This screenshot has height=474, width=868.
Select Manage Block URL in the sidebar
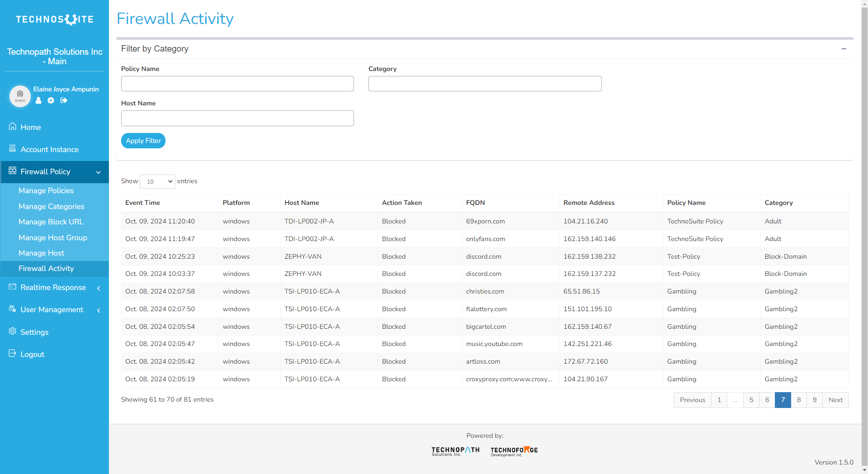click(51, 222)
